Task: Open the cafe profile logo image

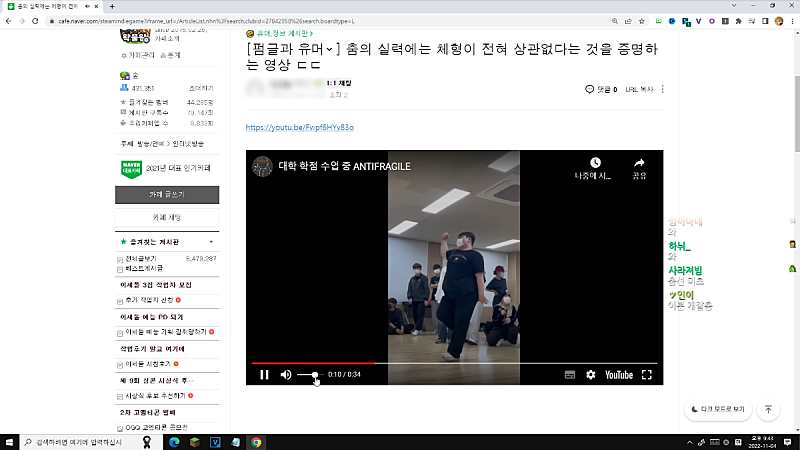Action: coord(135,36)
